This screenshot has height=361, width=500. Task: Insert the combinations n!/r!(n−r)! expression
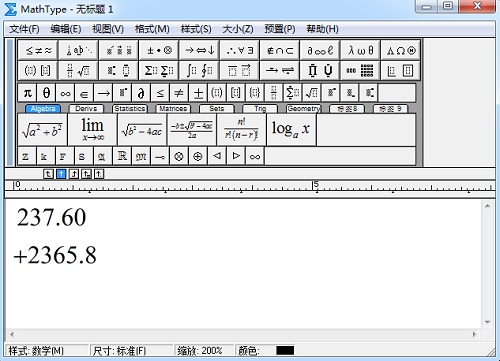(x=241, y=130)
